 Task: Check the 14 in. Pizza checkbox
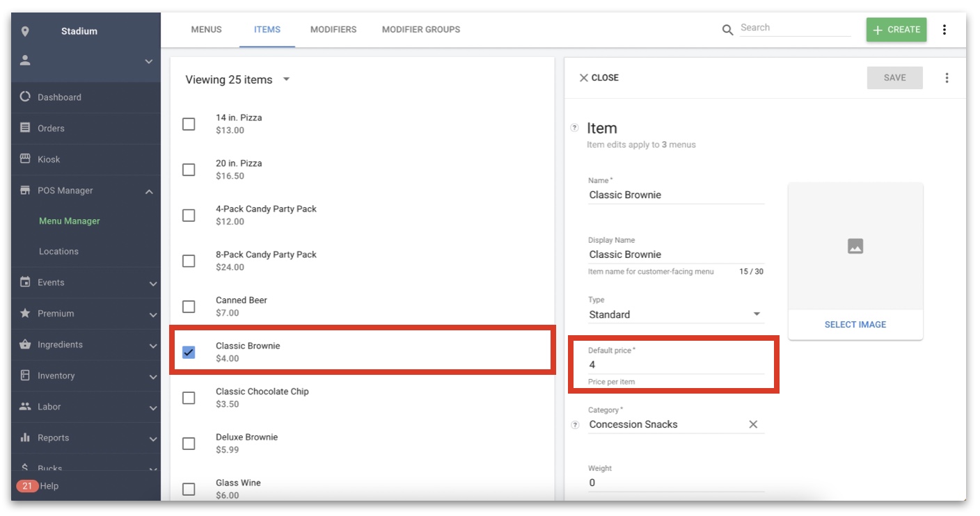[189, 124]
